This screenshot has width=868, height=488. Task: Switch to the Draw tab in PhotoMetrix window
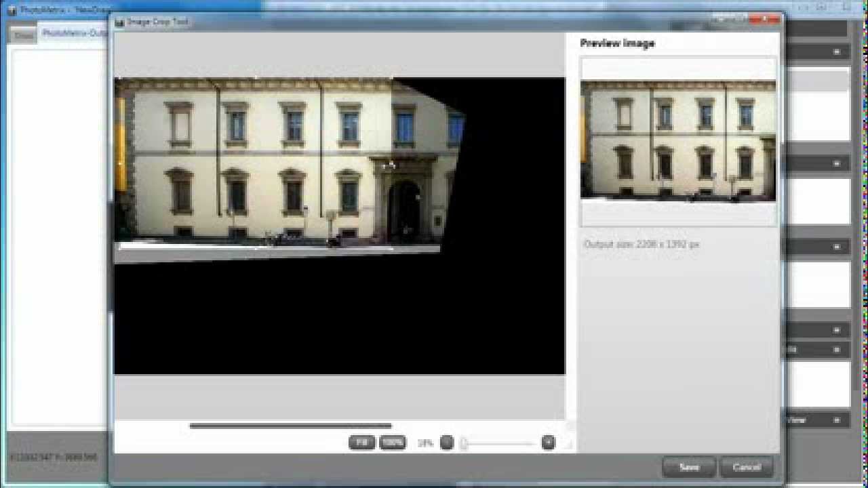pyautogui.click(x=24, y=35)
